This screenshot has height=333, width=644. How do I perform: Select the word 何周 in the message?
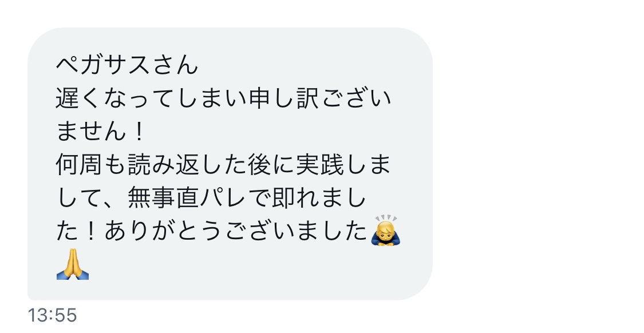tap(79, 165)
